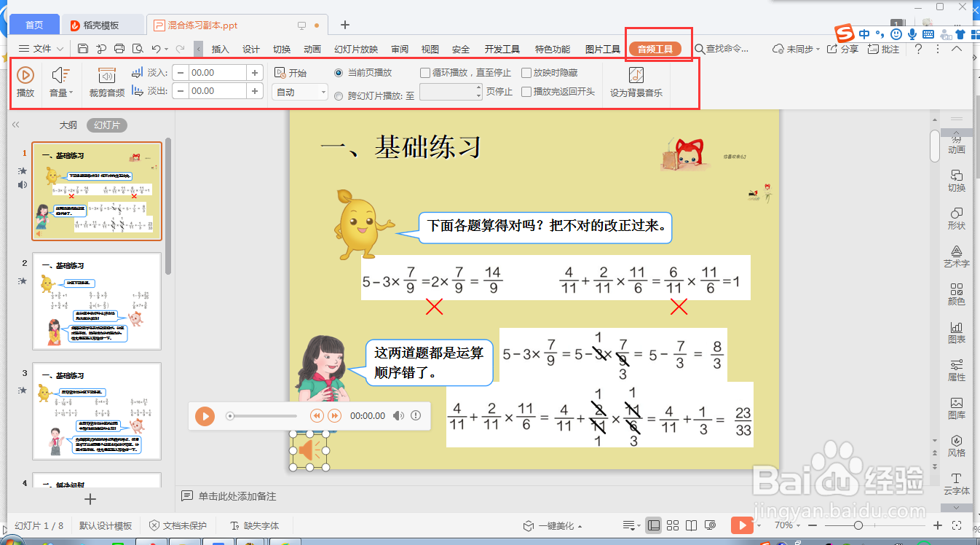Start slideshow from the status bar play icon
Viewport: 980px width, 545px height.
pyautogui.click(x=742, y=525)
